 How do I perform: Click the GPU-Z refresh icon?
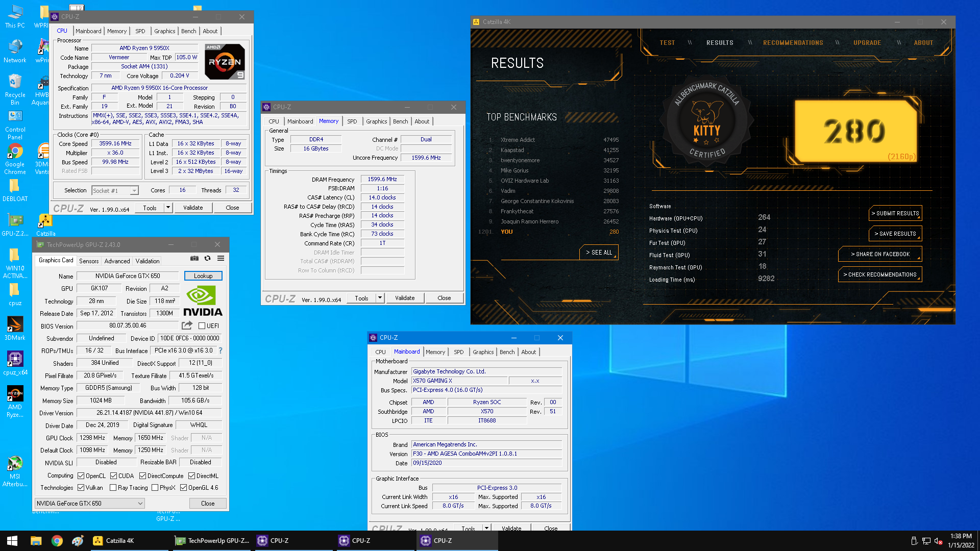pyautogui.click(x=207, y=259)
